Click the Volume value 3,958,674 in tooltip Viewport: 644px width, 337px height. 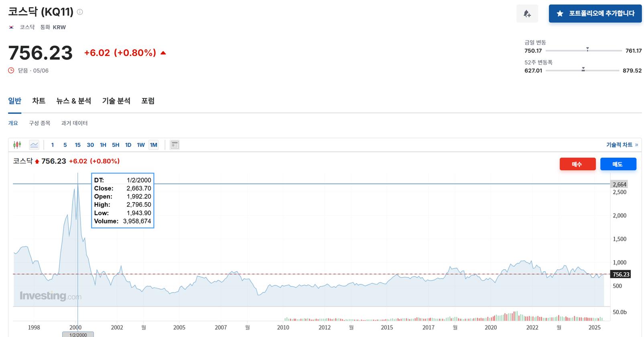137,221
